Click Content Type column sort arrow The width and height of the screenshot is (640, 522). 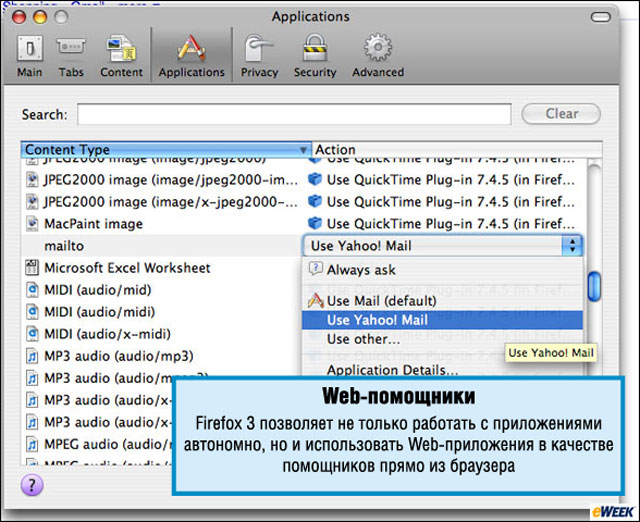pyautogui.click(x=303, y=150)
